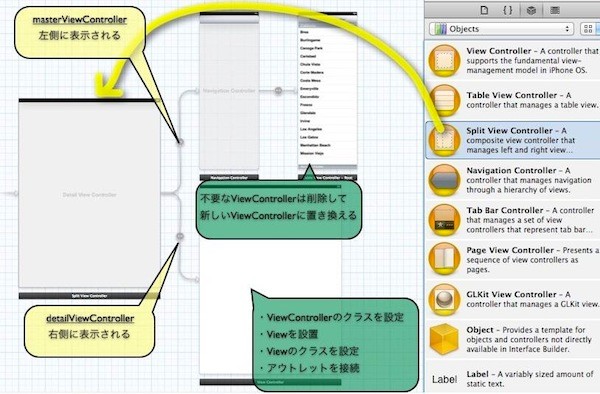Select the Tab Bar Controller icon
Image resolution: width=600 pixels, height=394 pixels.
[444, 220]
